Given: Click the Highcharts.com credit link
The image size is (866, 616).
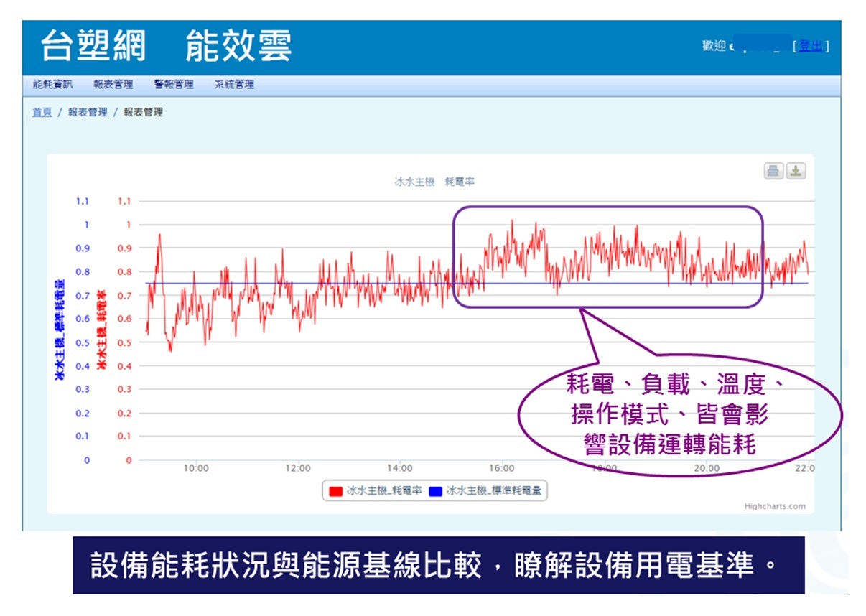Looking at the screenshot, I should click(775, 506).
